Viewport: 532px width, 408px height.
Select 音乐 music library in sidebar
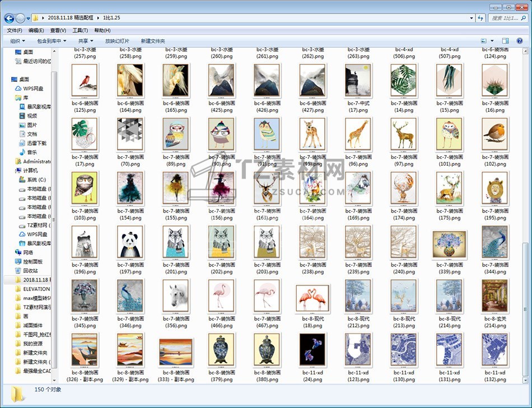tap(32, 152)
